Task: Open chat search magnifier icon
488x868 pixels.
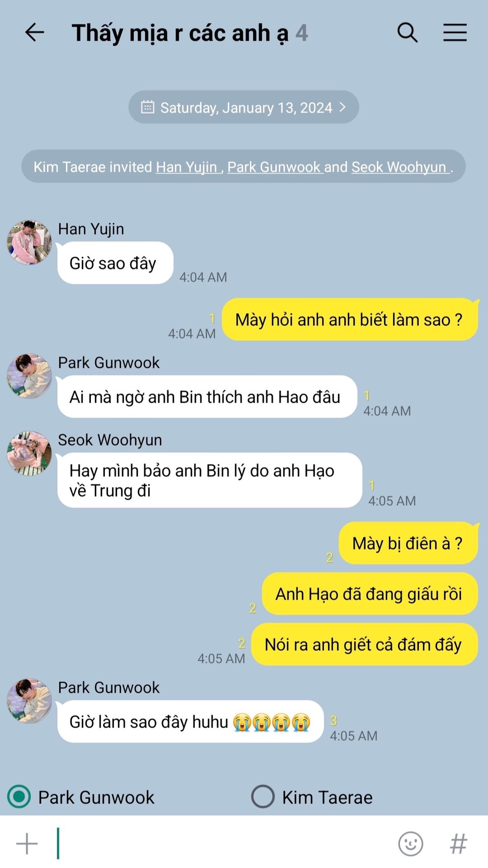Action: point(407,33)
